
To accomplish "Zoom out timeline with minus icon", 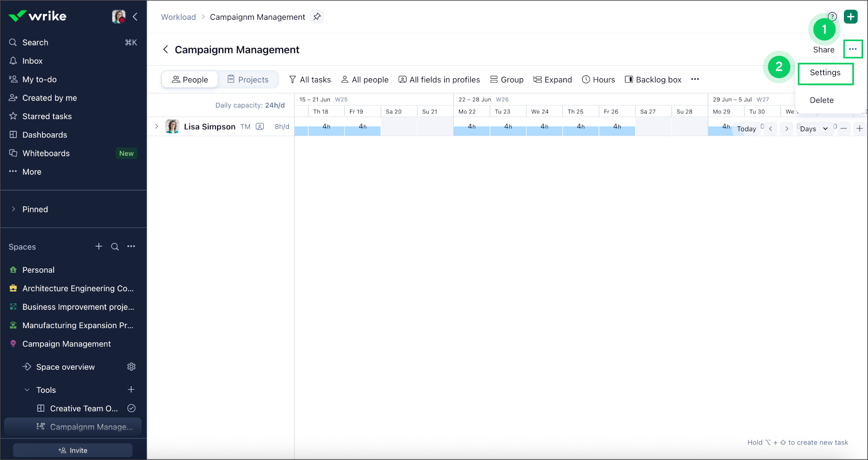I will (843, 128).
